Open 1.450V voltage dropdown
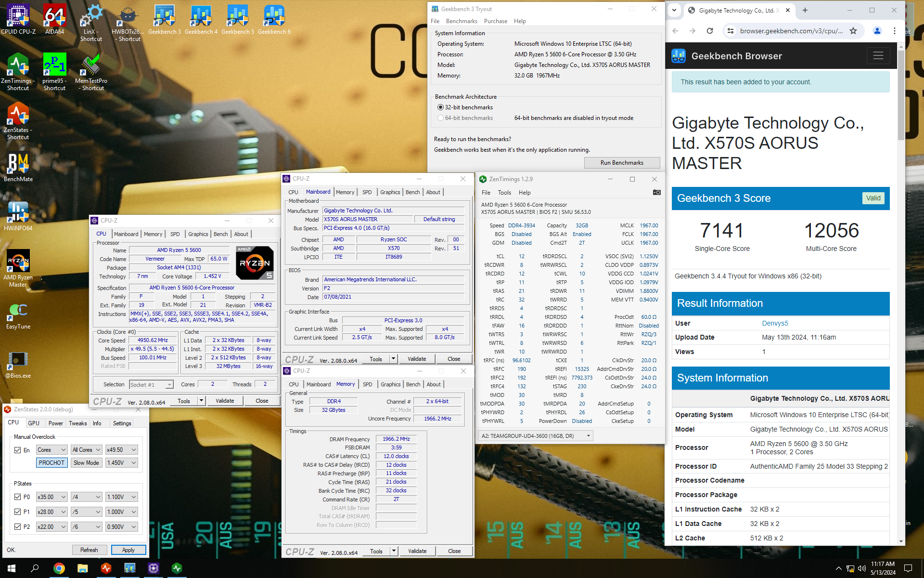Image resolution: width=924 pixels, height=578 pixels. click(122, 463)
